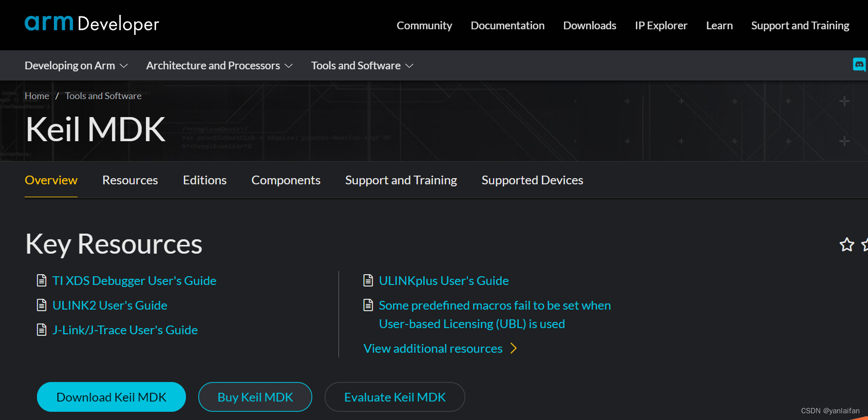Click arrow next to View additional resources
The image size is (868, 420).
(513, 349)
